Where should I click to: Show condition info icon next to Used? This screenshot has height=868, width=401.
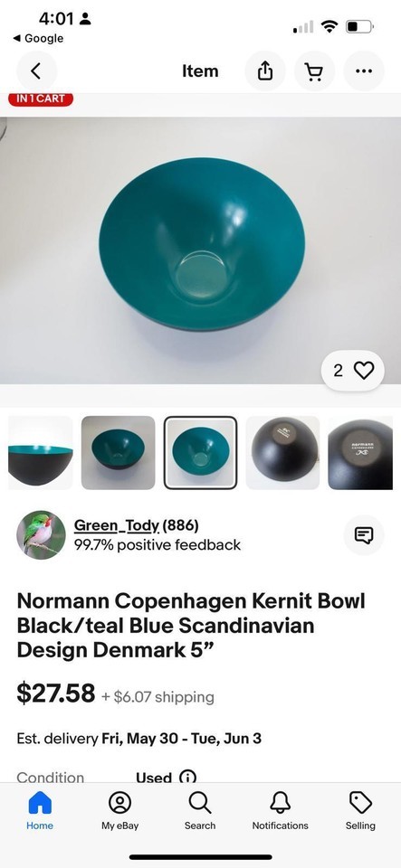point(188,778)
